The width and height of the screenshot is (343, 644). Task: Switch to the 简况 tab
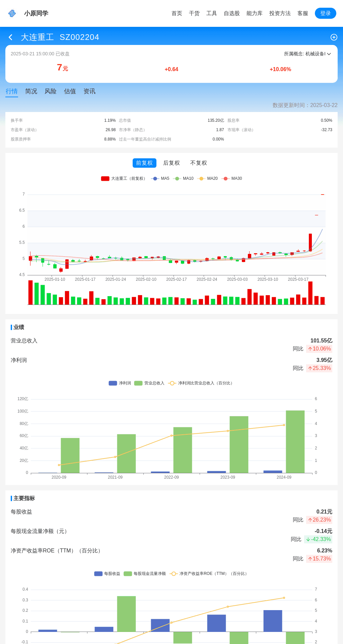[x=31, y=91]
